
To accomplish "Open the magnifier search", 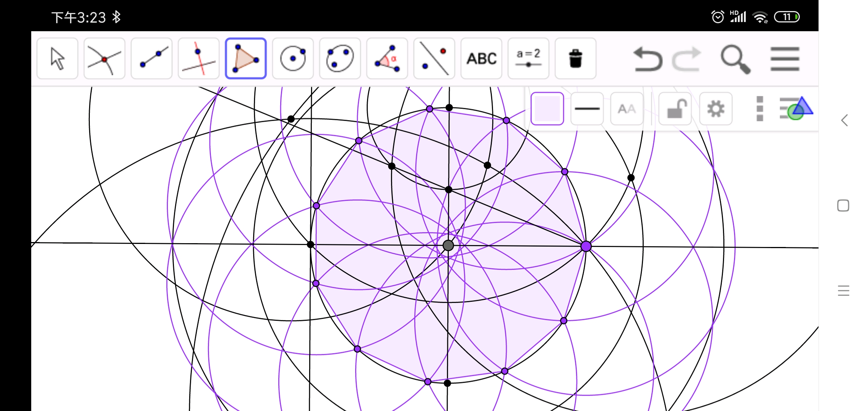I will coord(735,59).
